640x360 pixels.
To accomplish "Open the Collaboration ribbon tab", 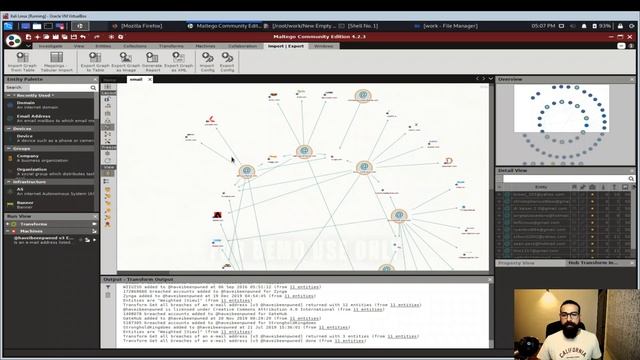I will click(243, 46).
